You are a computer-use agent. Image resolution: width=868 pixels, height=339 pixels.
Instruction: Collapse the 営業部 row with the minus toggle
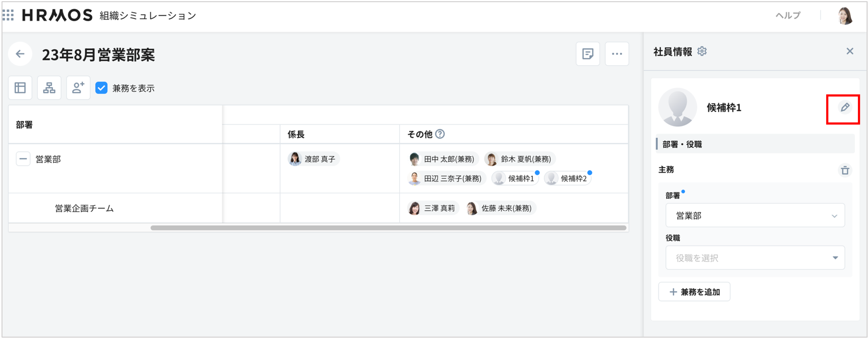[x=23, y=159]
